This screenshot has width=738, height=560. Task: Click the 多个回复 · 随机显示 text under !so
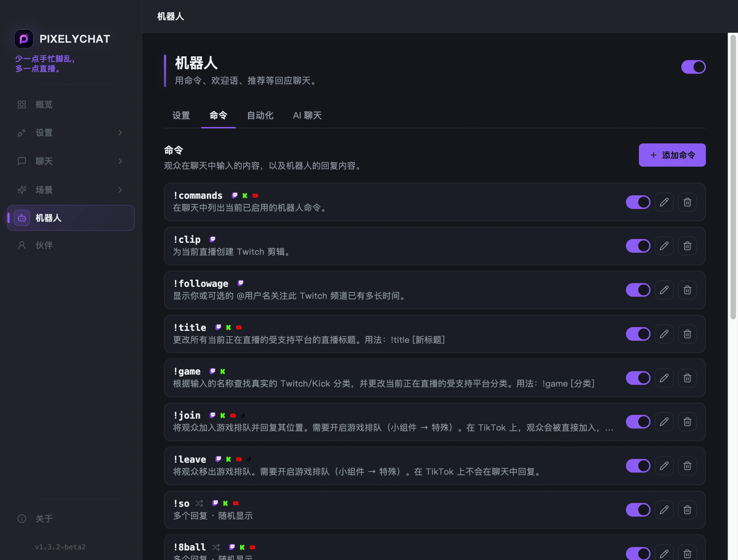(213, 516)
